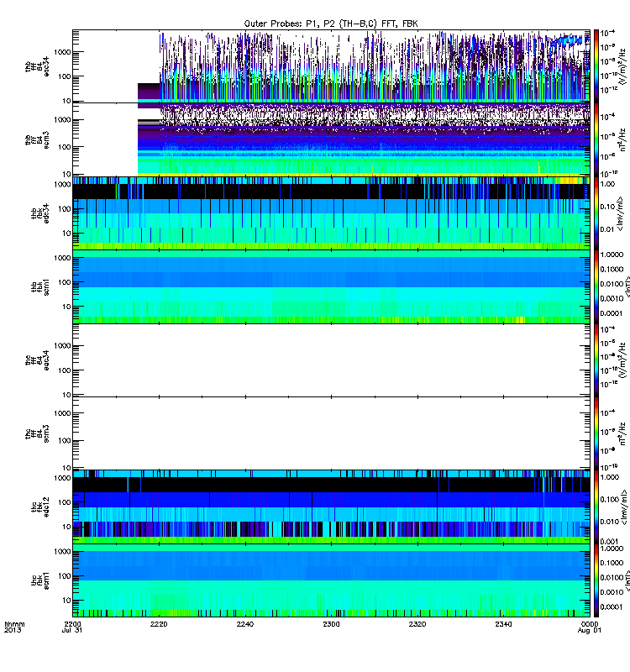
Task: Click the thb fff scm3 colorbar
Action: (596, 139)
